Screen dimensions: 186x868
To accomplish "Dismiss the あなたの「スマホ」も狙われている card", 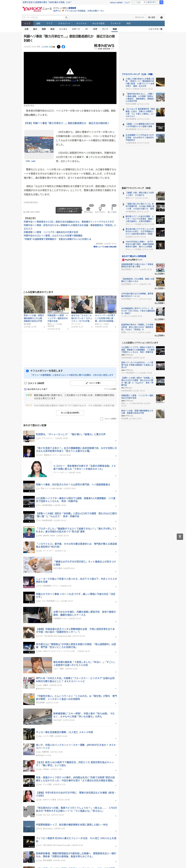I will click(92, 327).
